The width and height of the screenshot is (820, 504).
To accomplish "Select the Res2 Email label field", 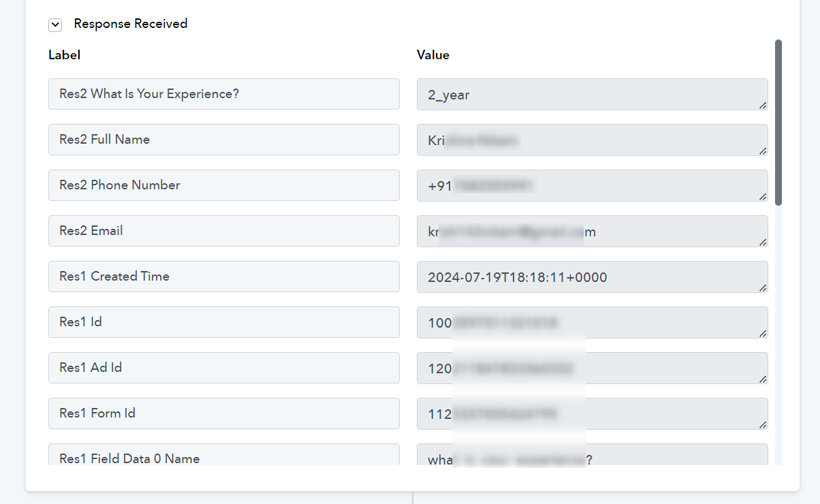I will 224,231.
